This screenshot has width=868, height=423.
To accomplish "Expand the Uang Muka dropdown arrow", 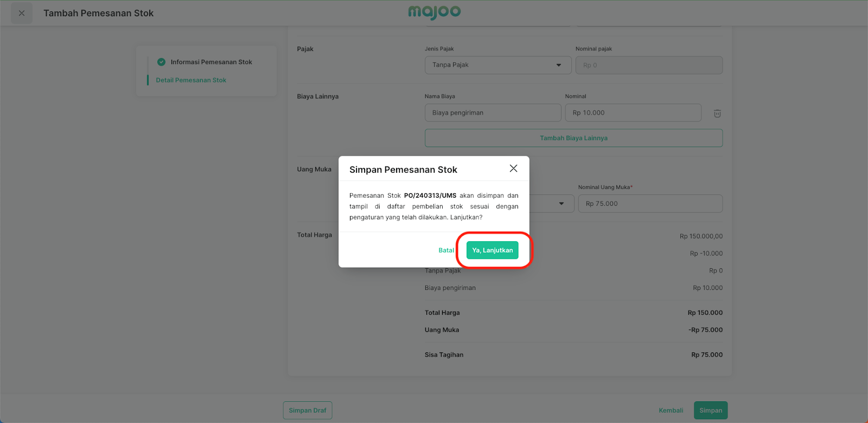I will pos(561,204).
